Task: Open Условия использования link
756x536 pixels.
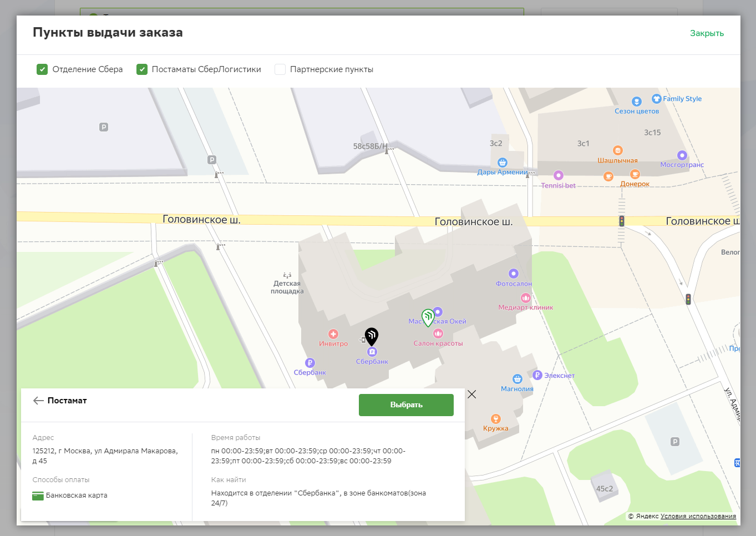Action: pos(698,516)
